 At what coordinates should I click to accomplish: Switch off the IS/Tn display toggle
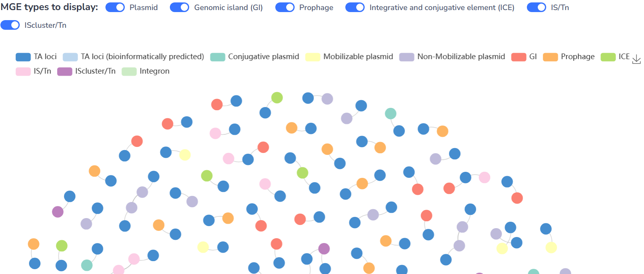click(x=537, y=8)
